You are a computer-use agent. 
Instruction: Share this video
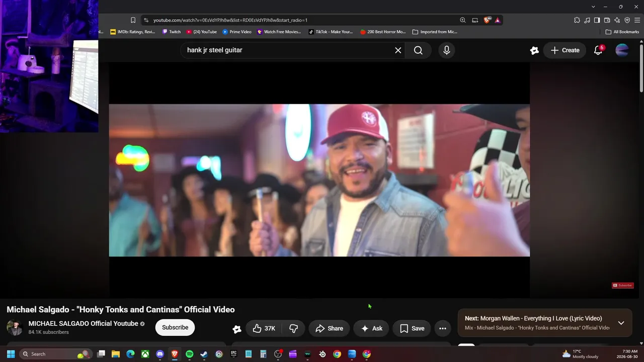tap(329, 328)
